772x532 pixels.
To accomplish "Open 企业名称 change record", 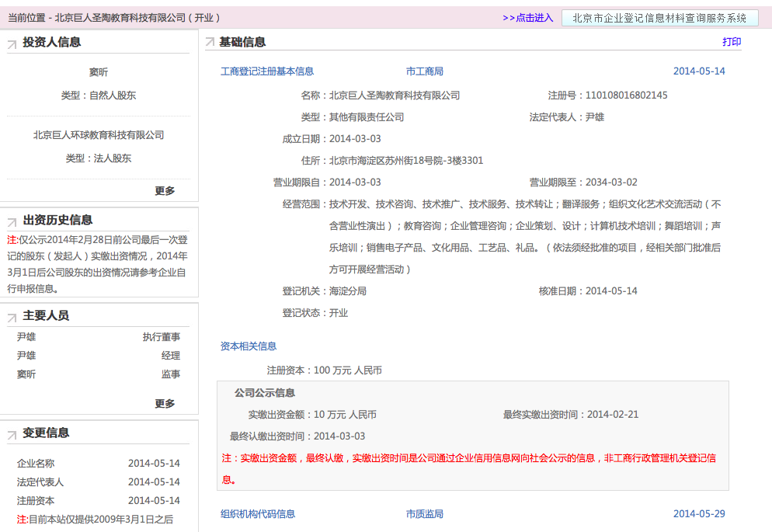I will [36, 464].
